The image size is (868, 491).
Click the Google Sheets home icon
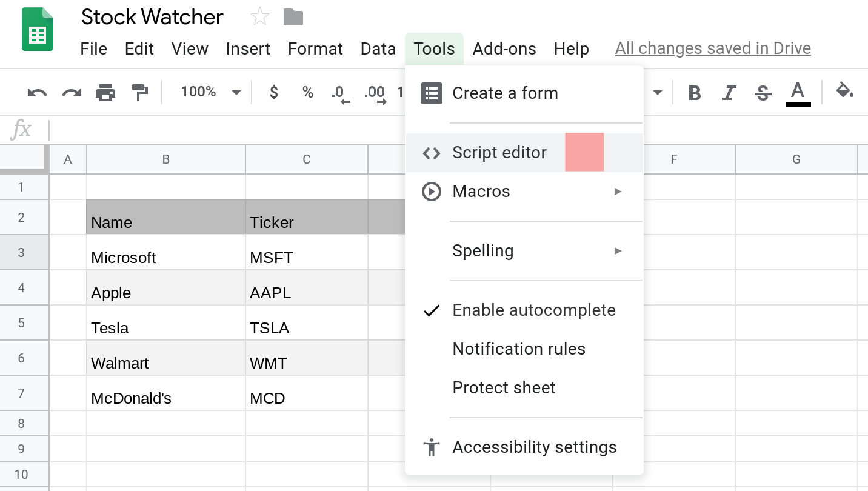point(38,29)
